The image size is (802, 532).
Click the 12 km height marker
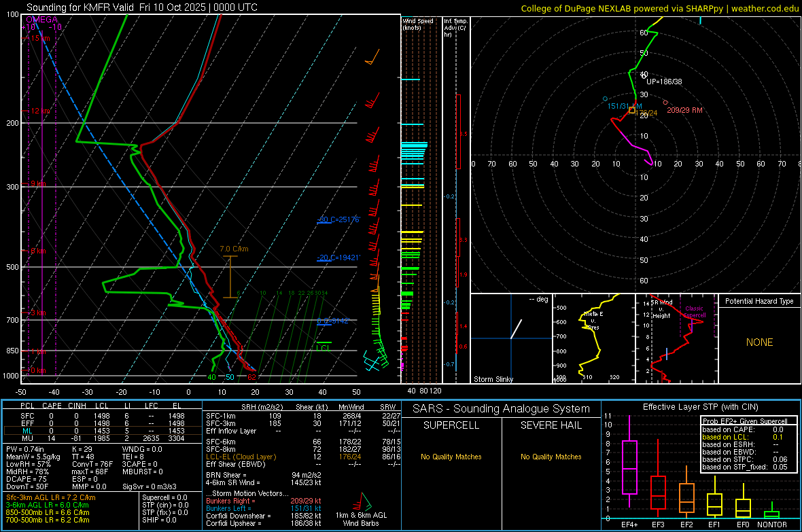point(40,111)
